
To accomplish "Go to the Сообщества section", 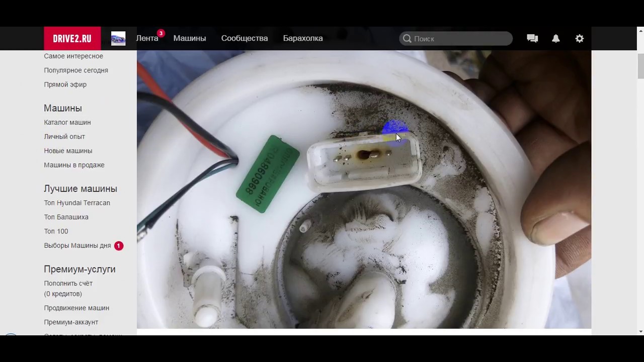I will click(x=245, y=38).
